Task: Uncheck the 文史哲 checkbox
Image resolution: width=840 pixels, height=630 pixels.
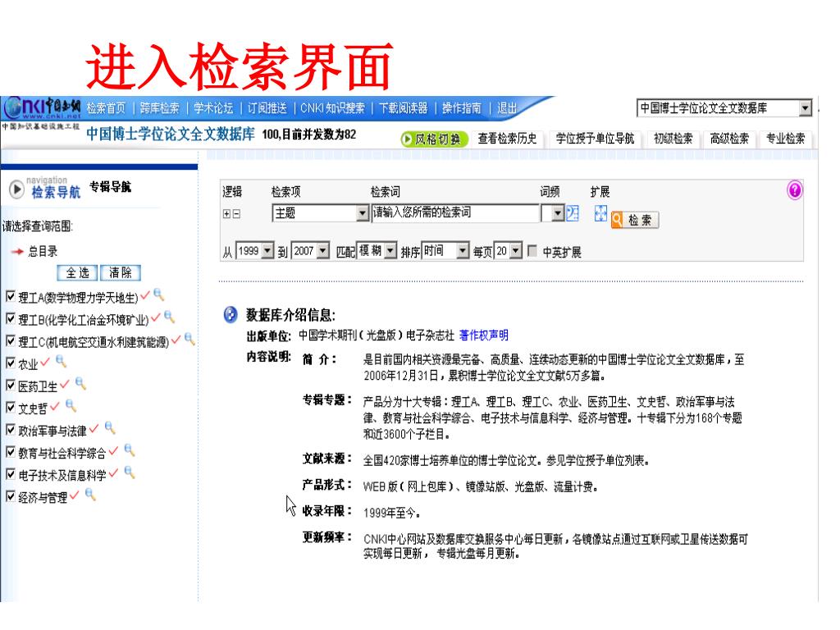Action: click(10, 407)
